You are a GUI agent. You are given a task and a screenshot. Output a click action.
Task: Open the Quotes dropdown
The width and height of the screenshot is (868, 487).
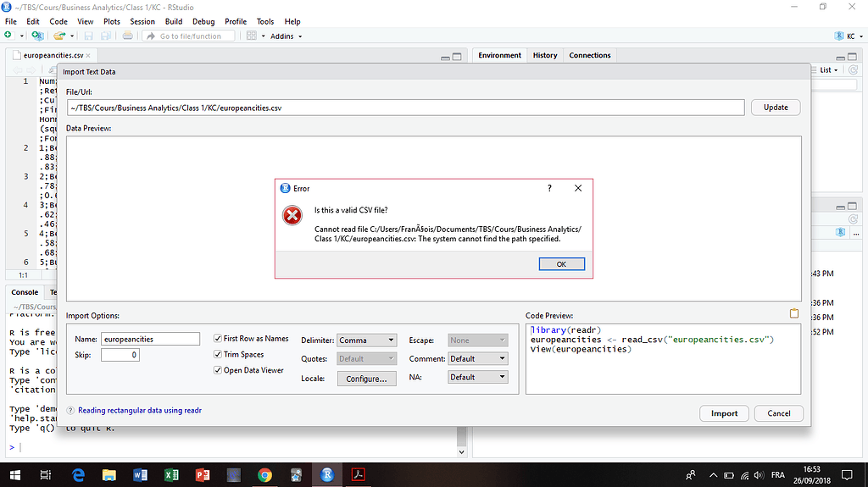click(366, 358)
